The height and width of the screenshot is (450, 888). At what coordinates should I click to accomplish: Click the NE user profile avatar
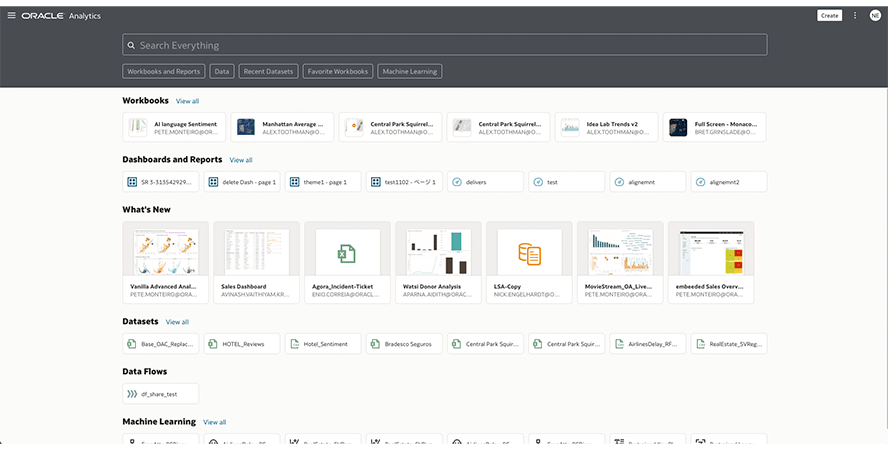tap(874, 15)
